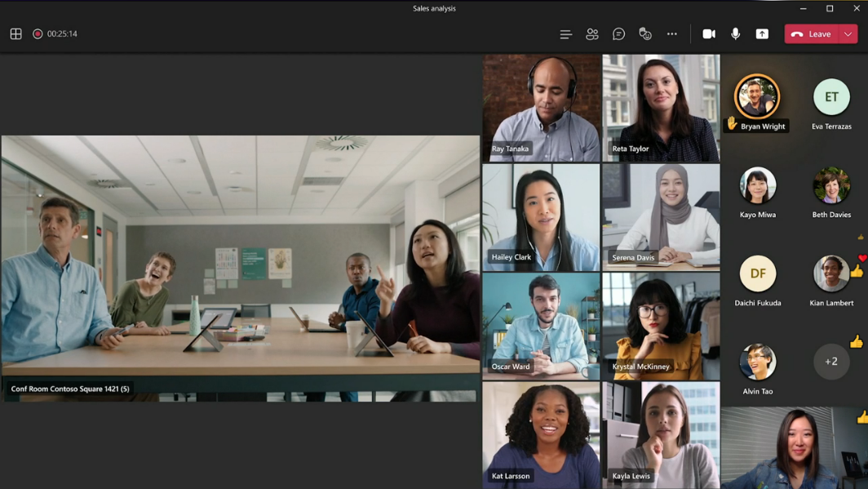Click the Bryan Wright name text

pos(763,127)
